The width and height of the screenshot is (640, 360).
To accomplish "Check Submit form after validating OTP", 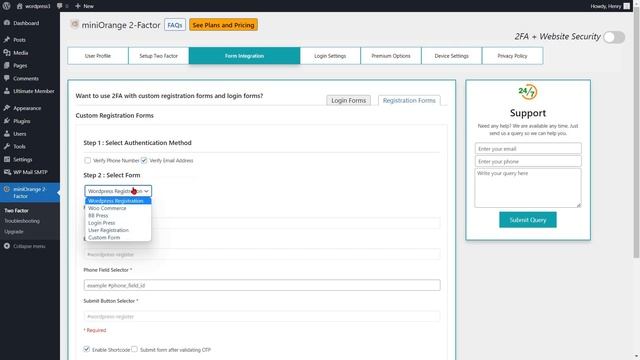I will point(134,349).
